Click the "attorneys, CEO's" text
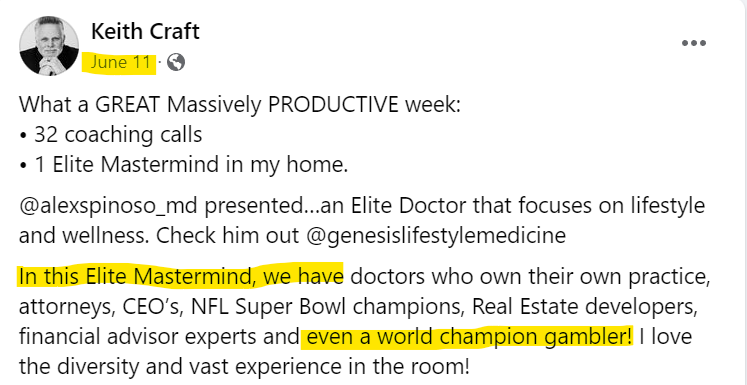The height and width of the screenshot is (385, 747). pyautogui.click(x=102, y=307)
